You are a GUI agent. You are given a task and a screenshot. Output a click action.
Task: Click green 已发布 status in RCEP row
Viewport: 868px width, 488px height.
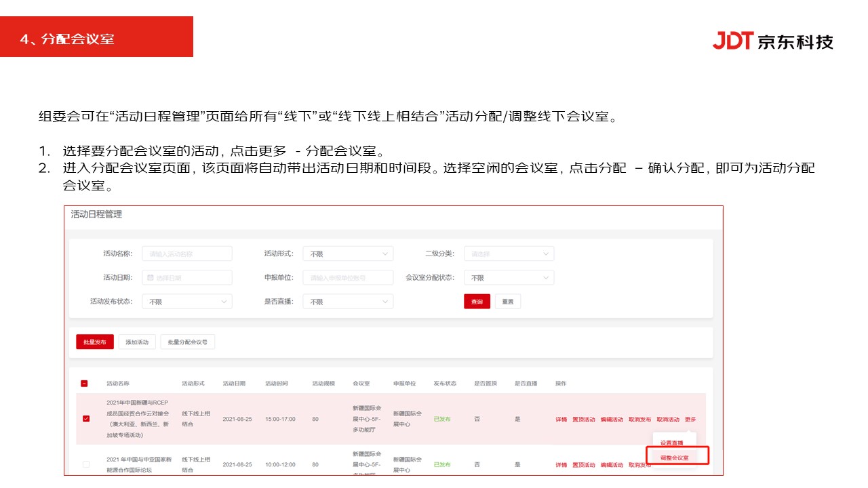click(x=442, y=420)
